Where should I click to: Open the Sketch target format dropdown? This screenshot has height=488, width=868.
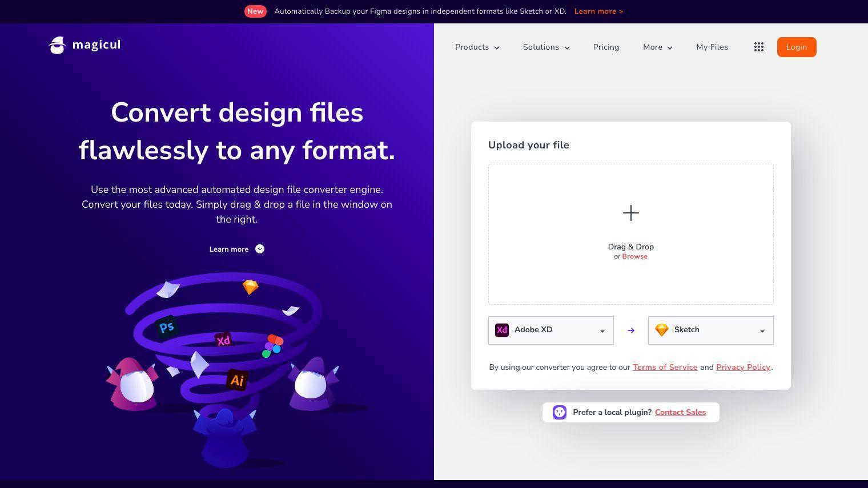click(x=711, y=330)
